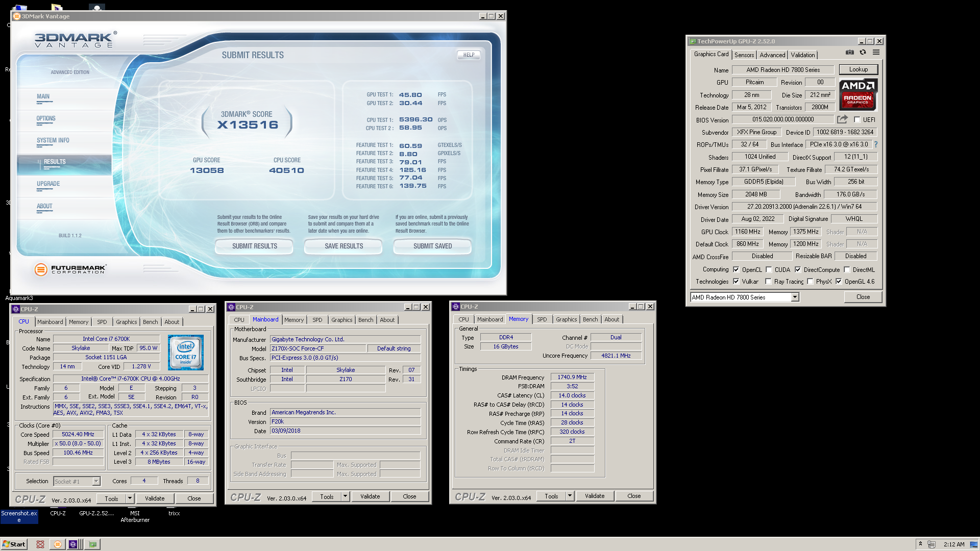
Task: Click the GPU-Z refresh arrows icon
Action: (x=863, y=53)
